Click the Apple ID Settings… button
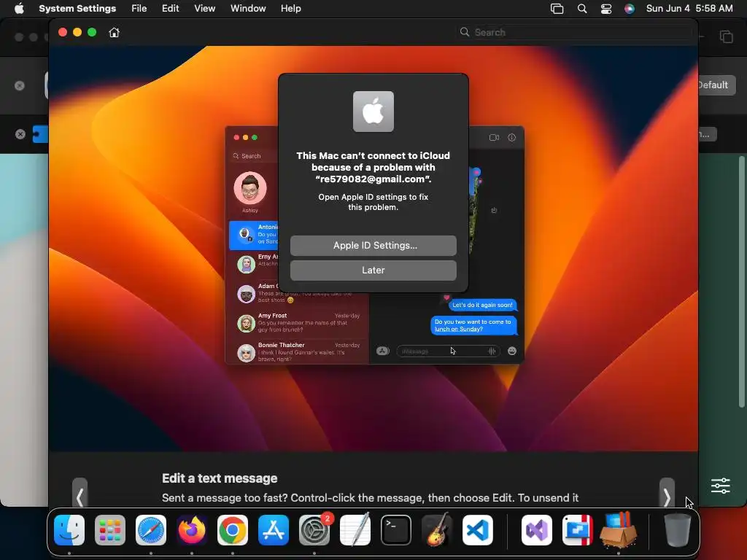 (x=373, y=246)
